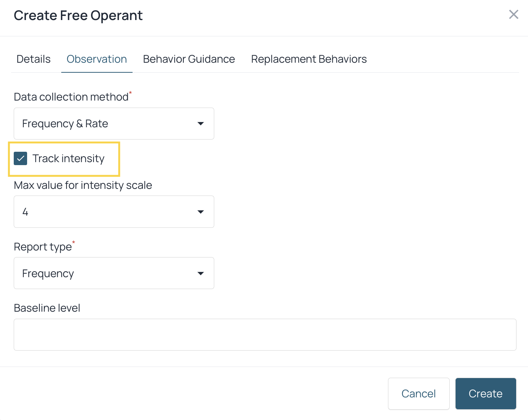Viewport: 528px width, 420px height.
Task: Click the Baseline level label
Action: click(47, 308)
